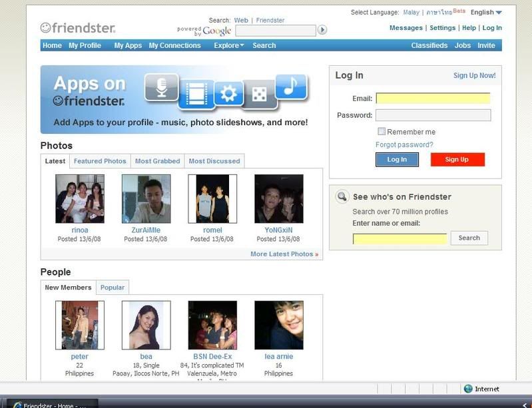Choose the Thai language link

pyautogui.click(x=439, y=12)
